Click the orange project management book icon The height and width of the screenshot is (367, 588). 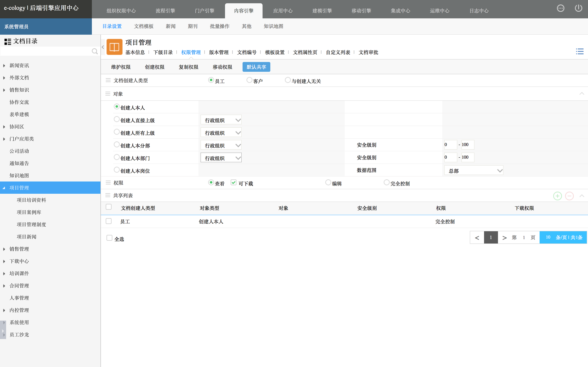(x=114, y=47)
